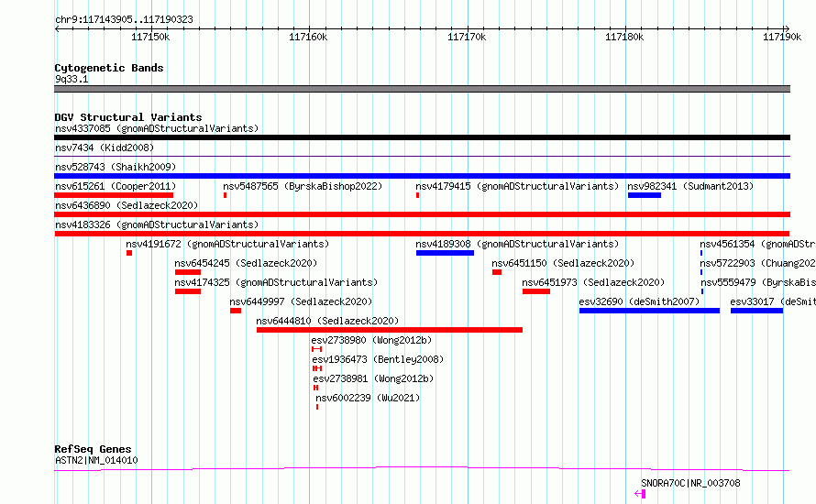Open the nsv6444810 (Sedlazeck2020) label
Viewport: 816px width, 504px height.
pos(327,321)
